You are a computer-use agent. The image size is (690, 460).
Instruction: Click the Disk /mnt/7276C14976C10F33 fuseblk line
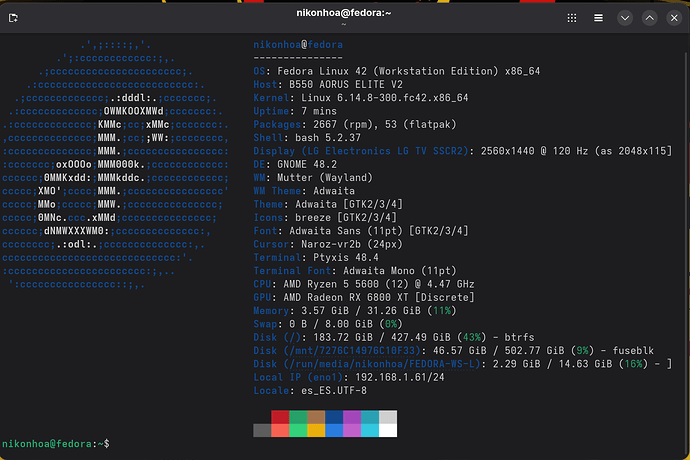454,351
